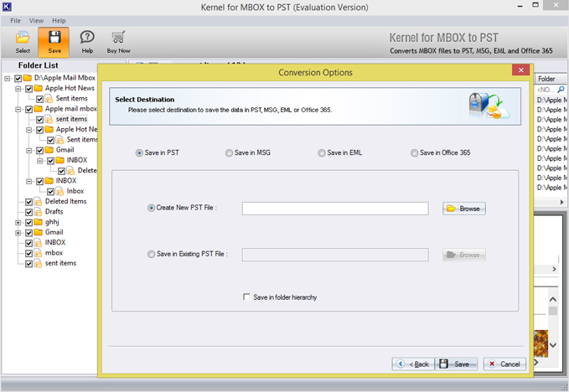
Task: Select the sent items tree item at the bottom
Action: point(60,263)
